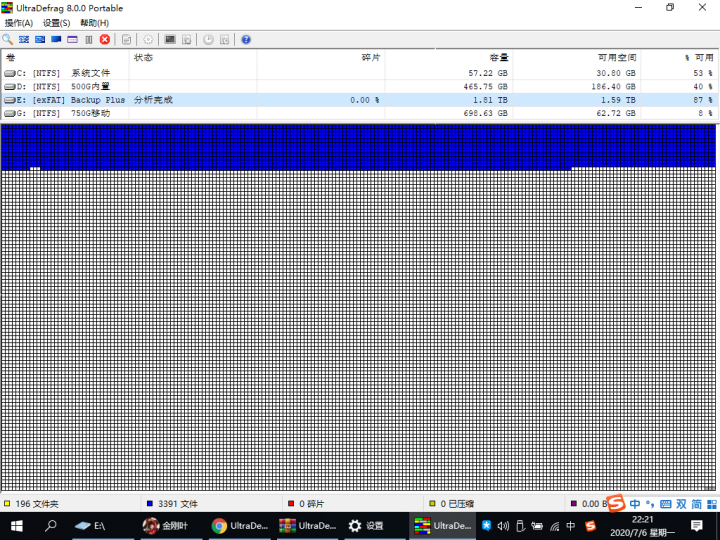Screen dimensions: 720x540
Task: Click the clock scheduler toolbar icon
Action: 208,39
